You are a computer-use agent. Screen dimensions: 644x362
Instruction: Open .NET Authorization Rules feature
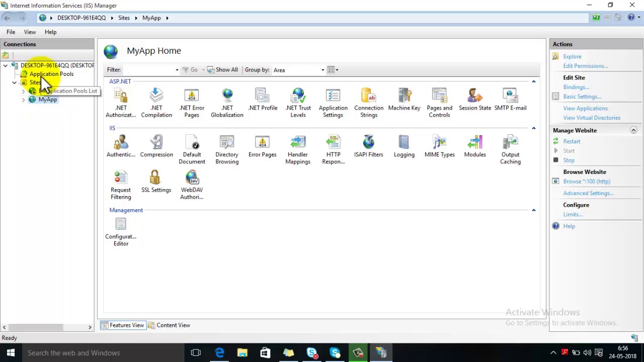click(121, 103)
